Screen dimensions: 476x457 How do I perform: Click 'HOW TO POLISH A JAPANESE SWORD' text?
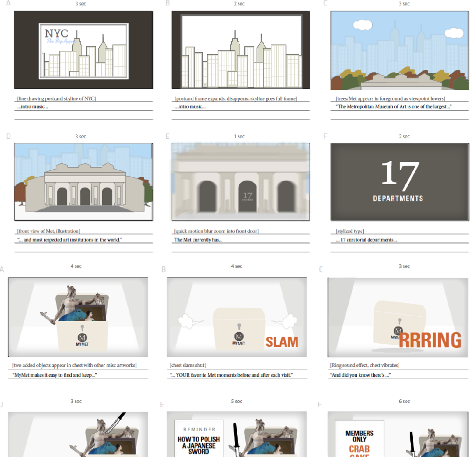pyautogui.click(x=199, y=446)
